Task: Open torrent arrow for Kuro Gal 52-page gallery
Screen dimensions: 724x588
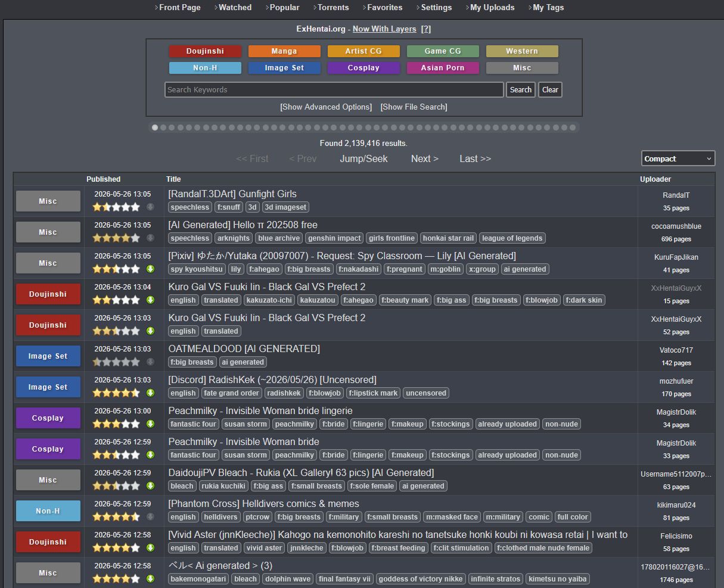Action: point(150,331)
